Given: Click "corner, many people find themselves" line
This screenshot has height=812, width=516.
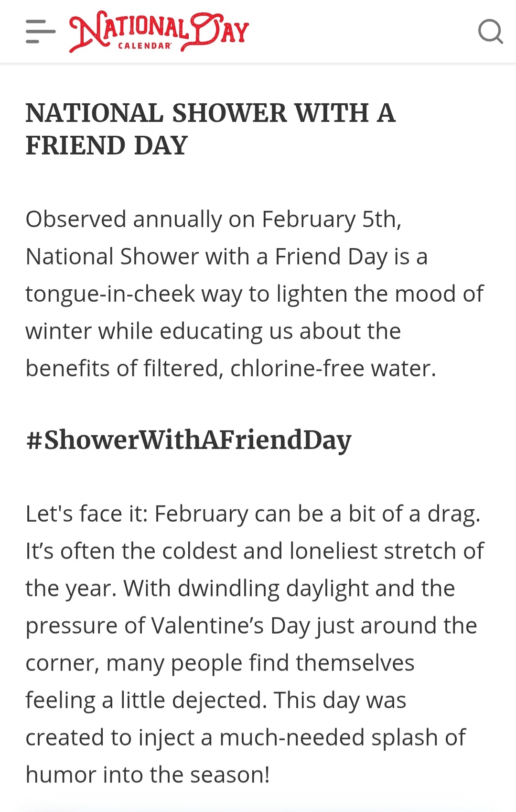Looking at the screenshot, I should pos(220,663).
